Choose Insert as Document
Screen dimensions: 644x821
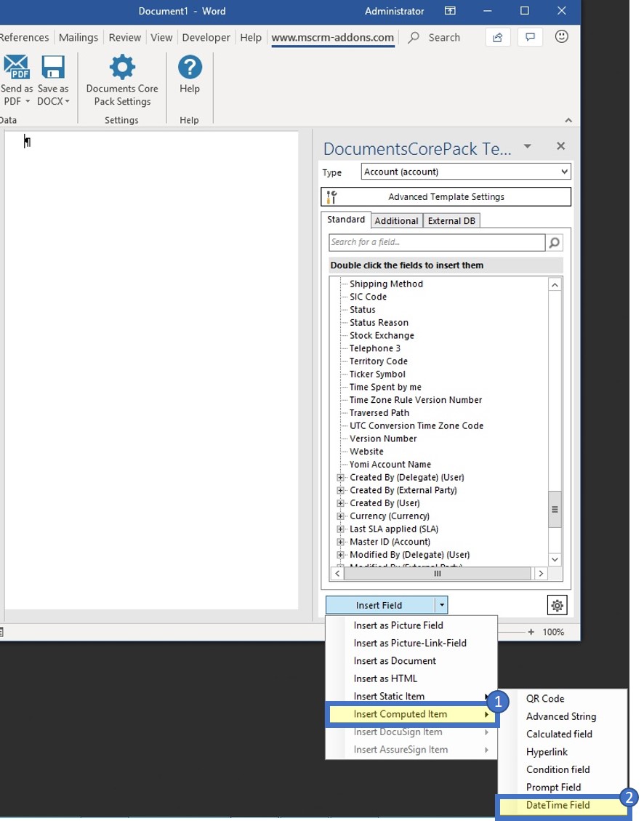point(395,661)
